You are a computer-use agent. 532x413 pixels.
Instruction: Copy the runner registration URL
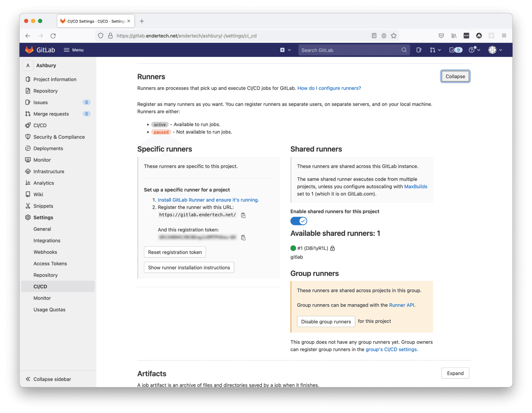click(243, 215)
